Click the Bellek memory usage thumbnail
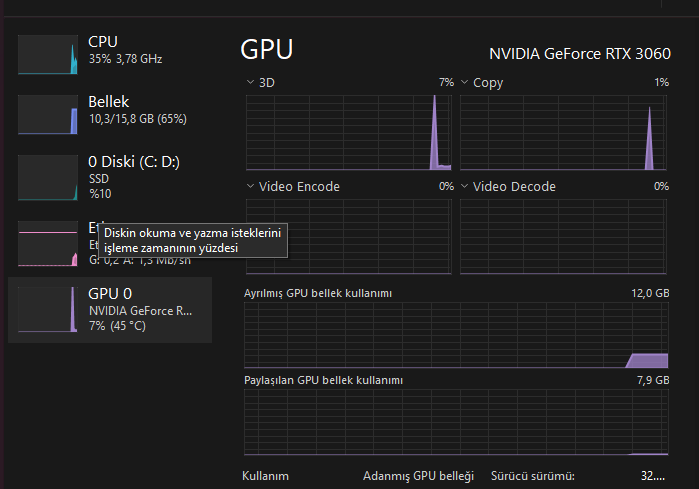699x489 pixels. coord(48,114)
